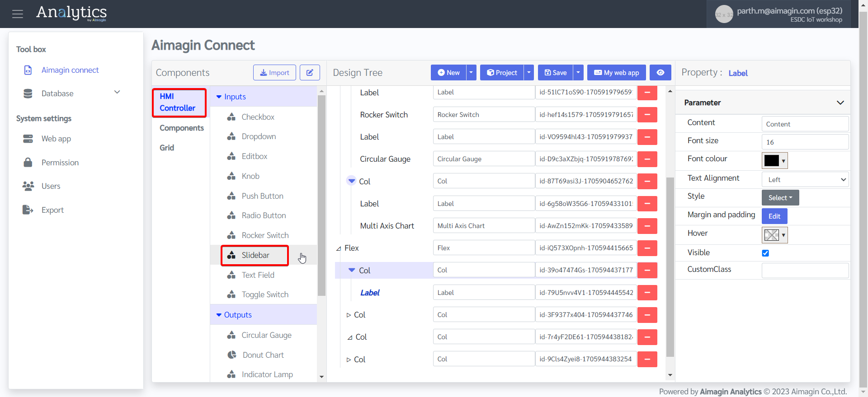Click the Project button
The image size is (868, 397).
(x=502, y=73)
